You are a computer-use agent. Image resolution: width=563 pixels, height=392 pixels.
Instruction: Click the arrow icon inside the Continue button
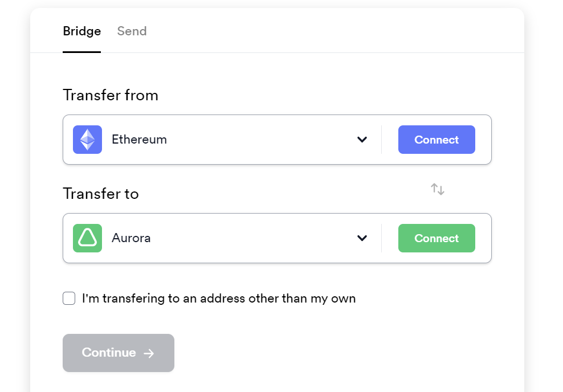[149, 353]
